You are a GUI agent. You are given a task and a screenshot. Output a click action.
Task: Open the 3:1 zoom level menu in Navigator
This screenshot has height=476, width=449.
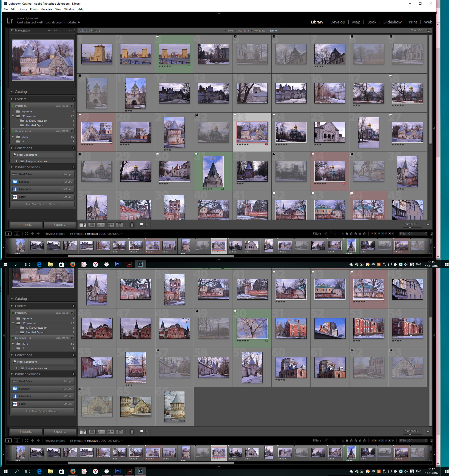[71, 30]
